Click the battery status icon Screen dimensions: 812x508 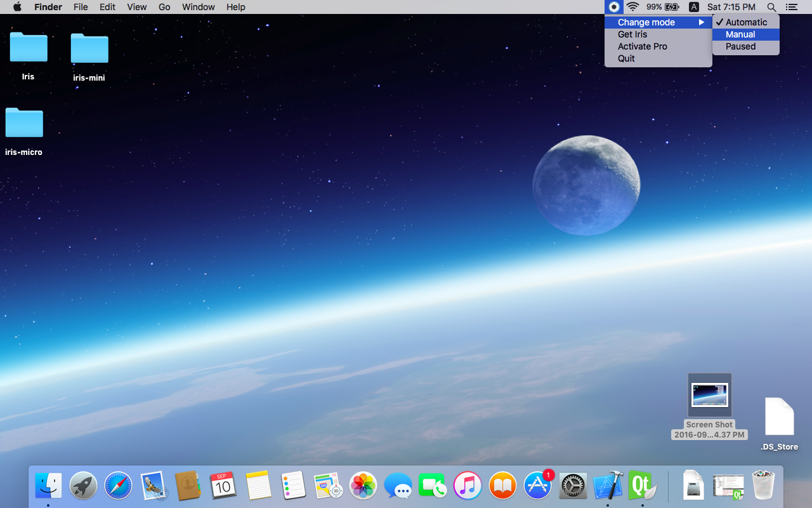click(x=672, y=7)
